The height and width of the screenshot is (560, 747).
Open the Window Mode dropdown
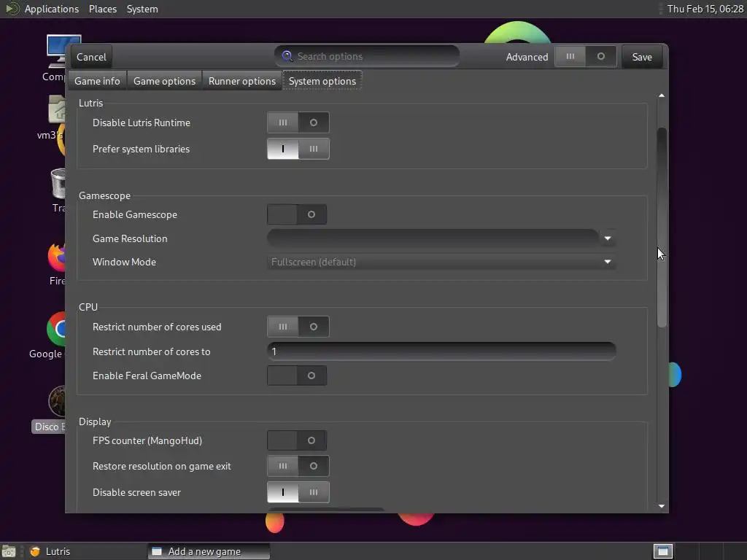click(x=441, y=262)
